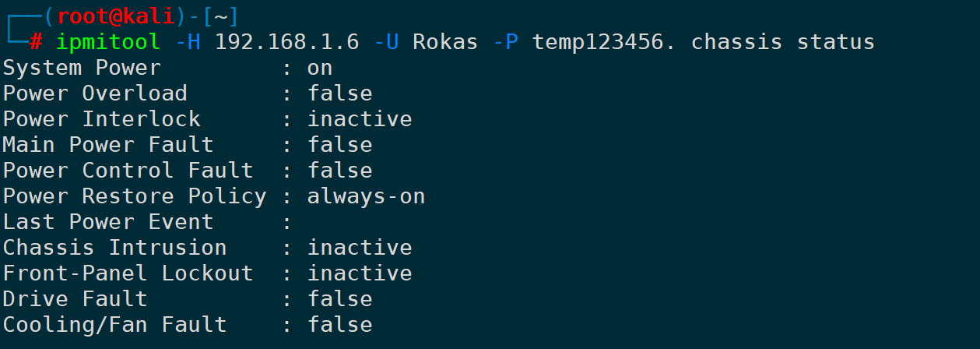Click the Power Interlock inactive value
The height and width of the screenshot is (349, 980).
(360, 119)
